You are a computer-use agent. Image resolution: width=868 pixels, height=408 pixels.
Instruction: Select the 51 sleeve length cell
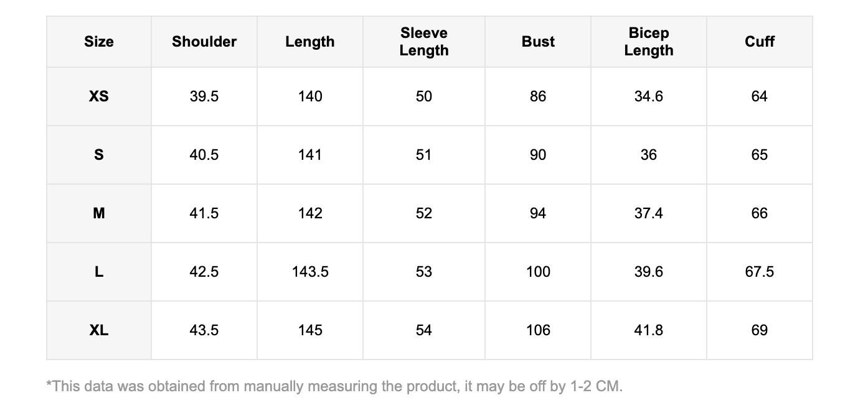(424, 155)
